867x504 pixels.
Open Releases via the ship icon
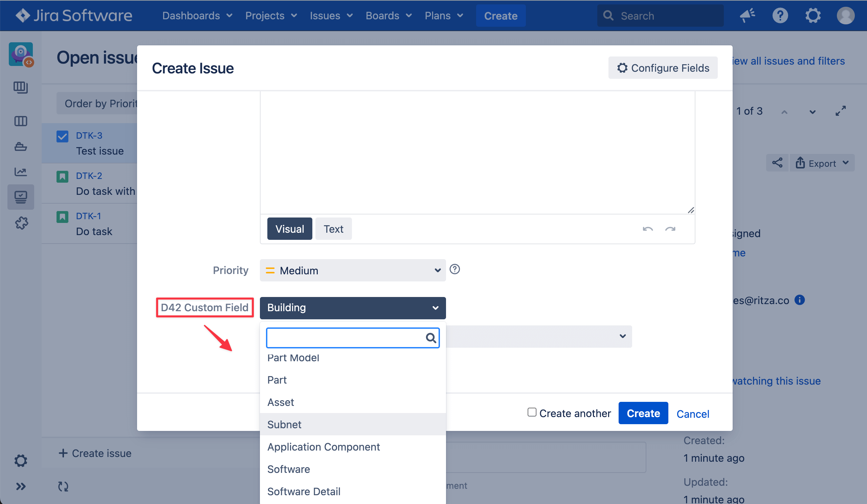click(x=21, y=146)
